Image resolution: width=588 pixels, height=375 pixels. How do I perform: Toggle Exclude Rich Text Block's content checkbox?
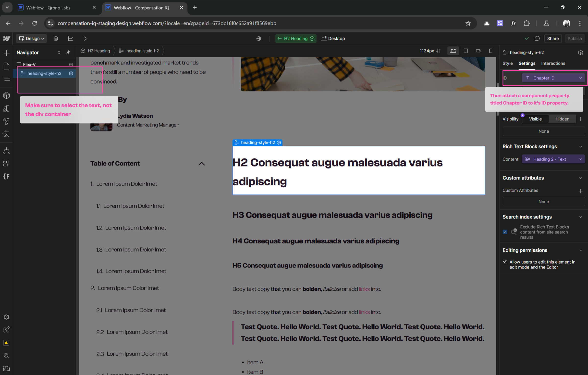pos(505,232)
